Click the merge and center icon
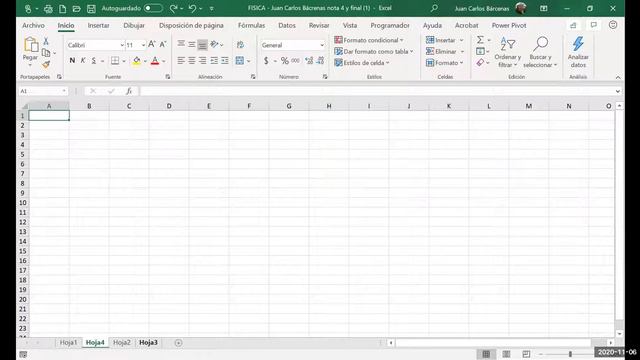This screenshot has height=360, width=640. click(240, 61)
